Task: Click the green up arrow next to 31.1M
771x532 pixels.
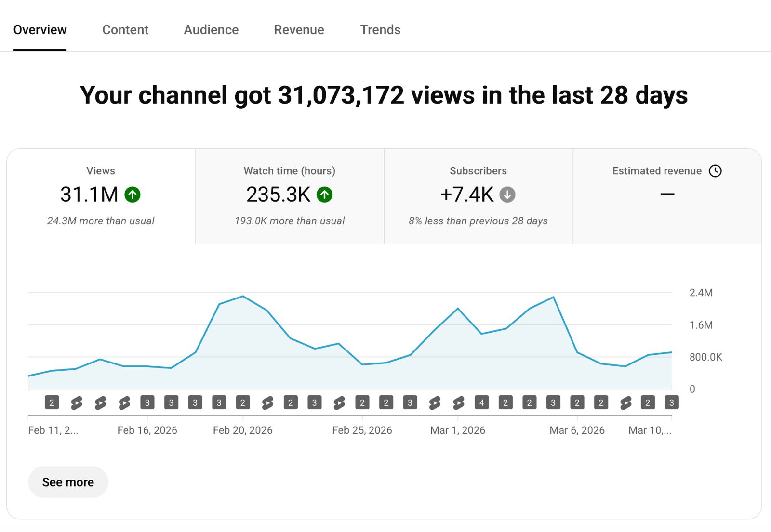Action: (x=133, y=195)
